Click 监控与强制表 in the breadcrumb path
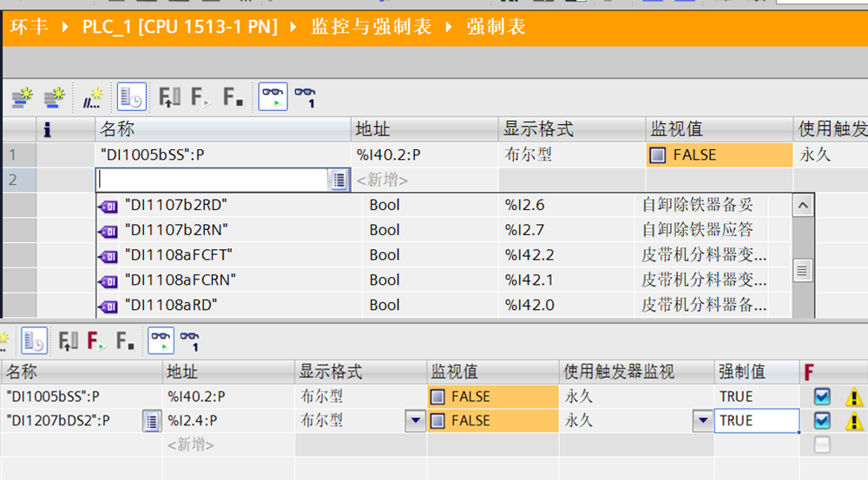 pyautogui.click(x=372, y=27)
